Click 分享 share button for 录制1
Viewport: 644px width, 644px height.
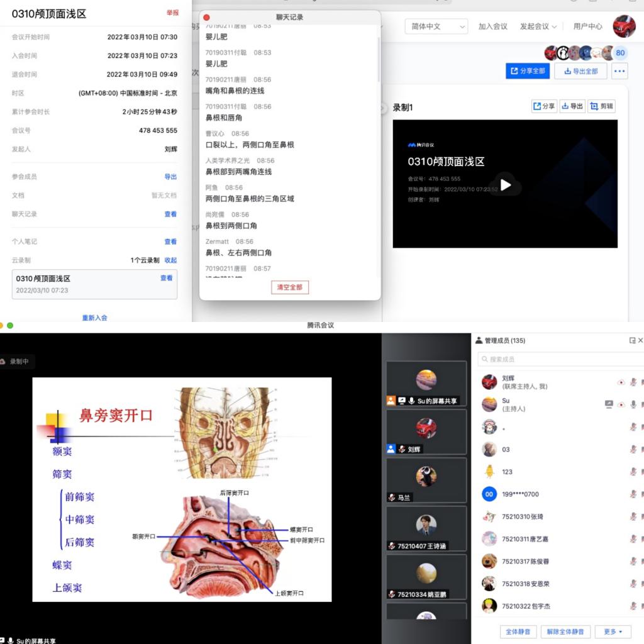pos(544,106)
